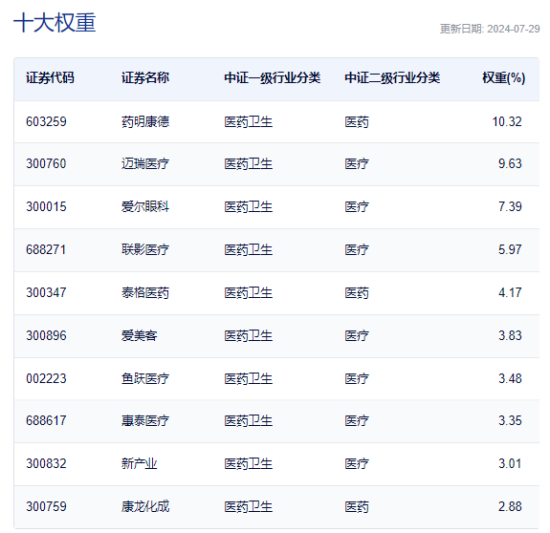
Task: Click security code 300832
Action: pos(46,464)
